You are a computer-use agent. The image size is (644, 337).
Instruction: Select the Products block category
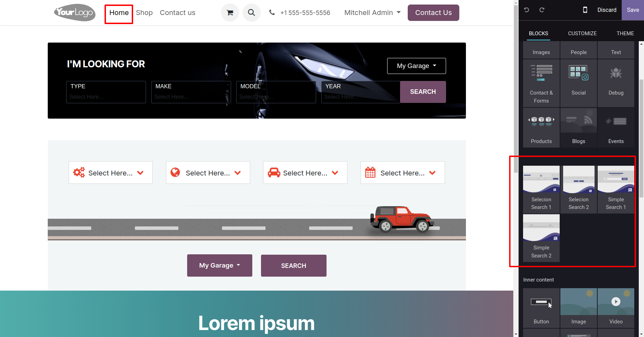click(541, 128)
